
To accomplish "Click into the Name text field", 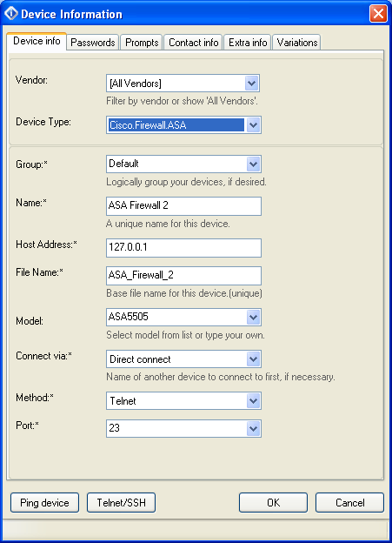I will 183,206.
